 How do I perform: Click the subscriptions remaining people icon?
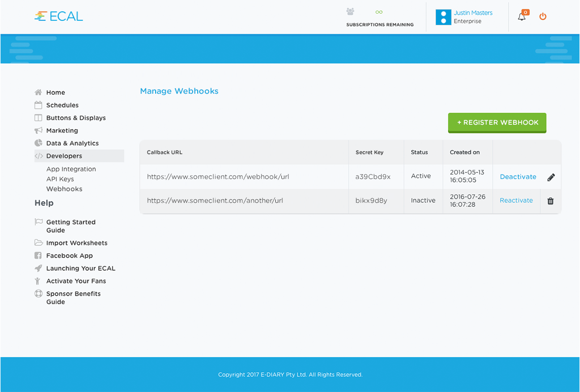[350, 12]
